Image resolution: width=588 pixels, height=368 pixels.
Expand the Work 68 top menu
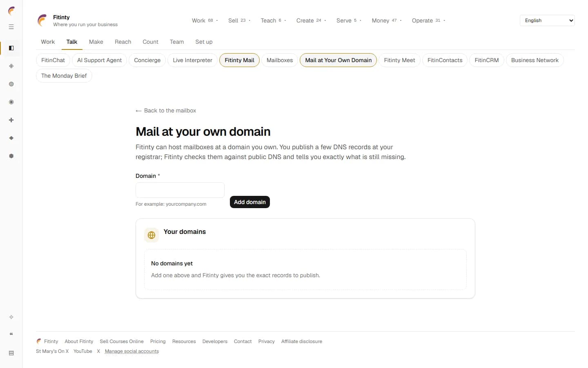205,20
